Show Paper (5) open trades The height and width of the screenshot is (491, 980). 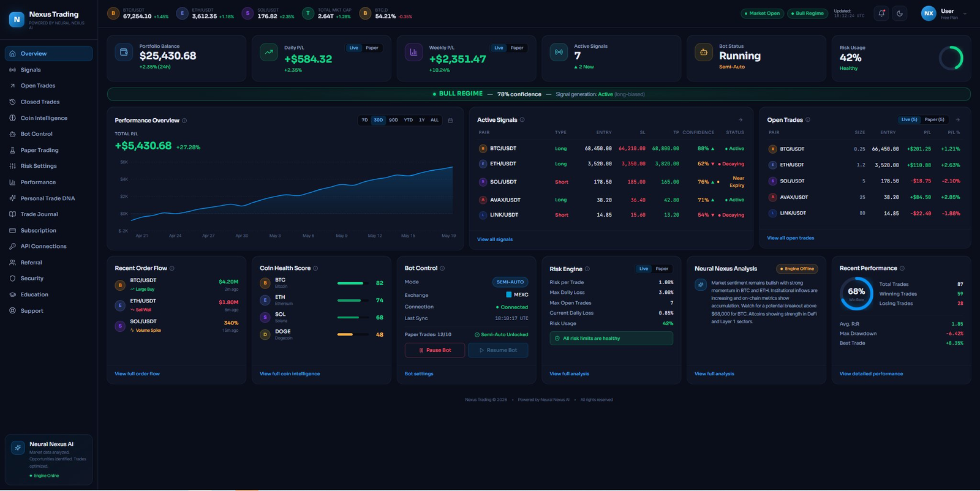click(x=934, y=120)
